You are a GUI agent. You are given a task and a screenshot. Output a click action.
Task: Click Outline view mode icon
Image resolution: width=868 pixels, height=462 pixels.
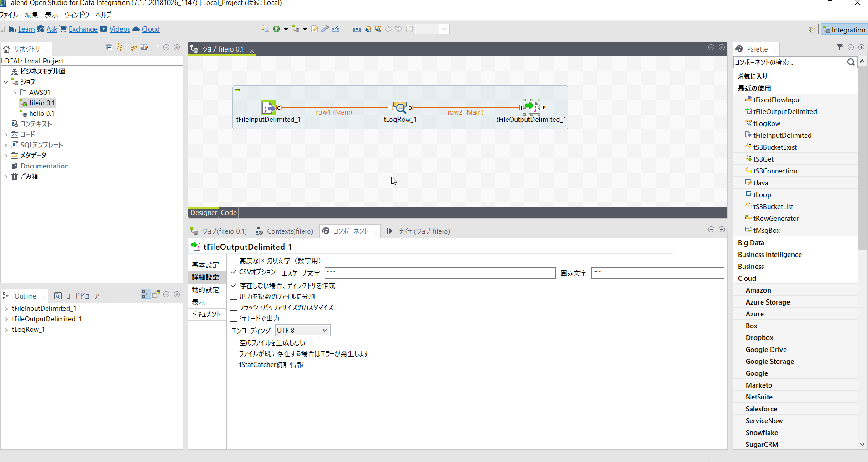point(146,294)
